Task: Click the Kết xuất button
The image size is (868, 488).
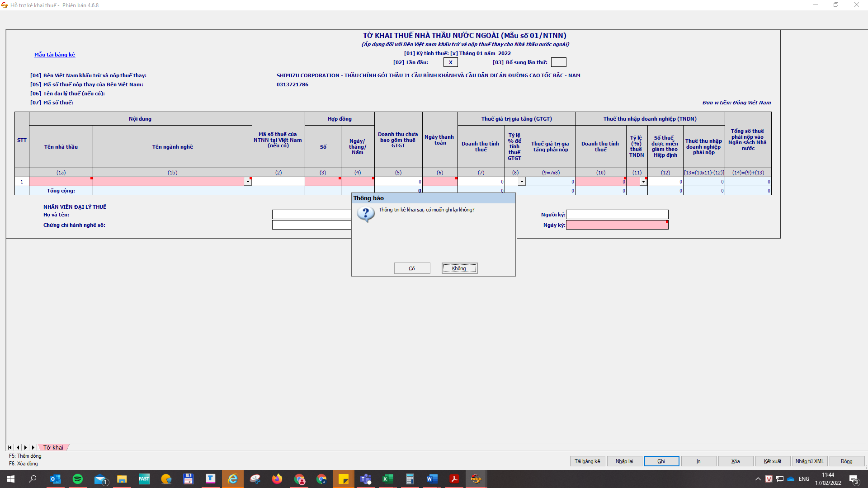Action: click(x=772, y=461)
